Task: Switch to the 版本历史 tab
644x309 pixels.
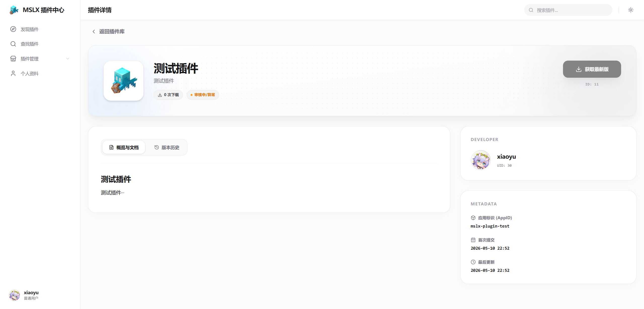Action: pos(167,147)
